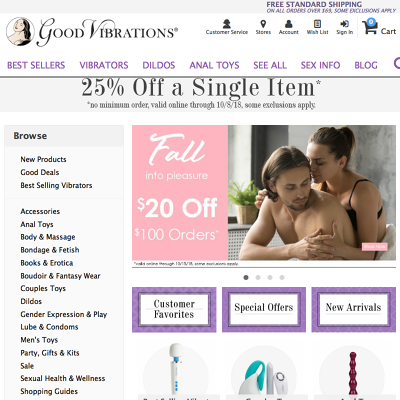Open the Wish List icon
The height and width of the screenshot is (400, 400).
coord(317,24)
